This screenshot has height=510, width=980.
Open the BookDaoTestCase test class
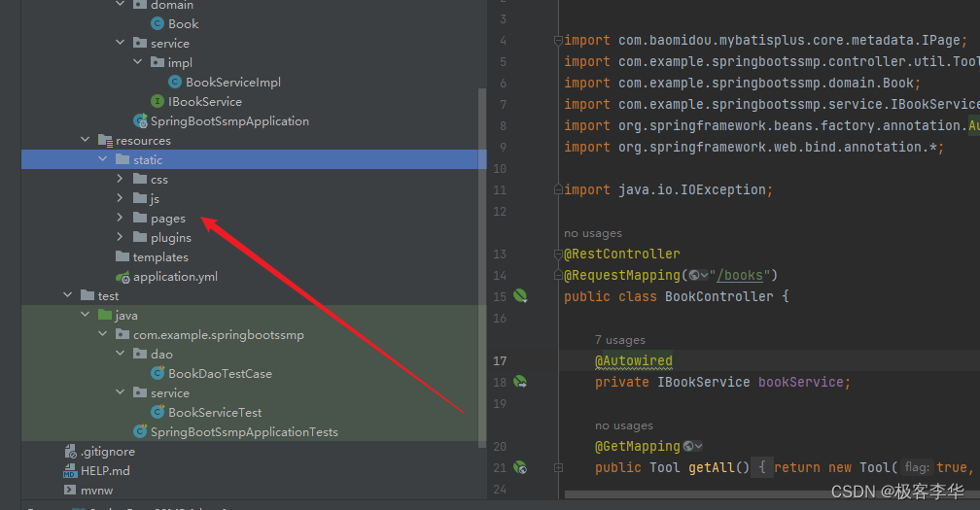pos(220,374)
